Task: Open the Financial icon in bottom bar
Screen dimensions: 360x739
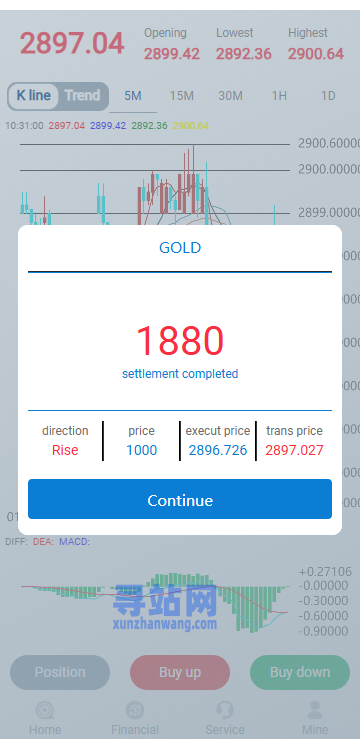Action: click(135, 710)
